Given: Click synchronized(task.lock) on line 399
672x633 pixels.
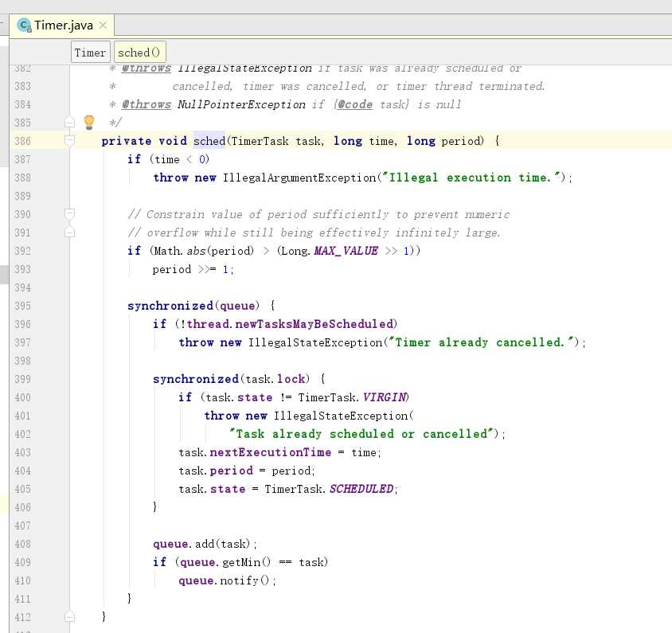Looking at the screenshot, I should point(231,379).
